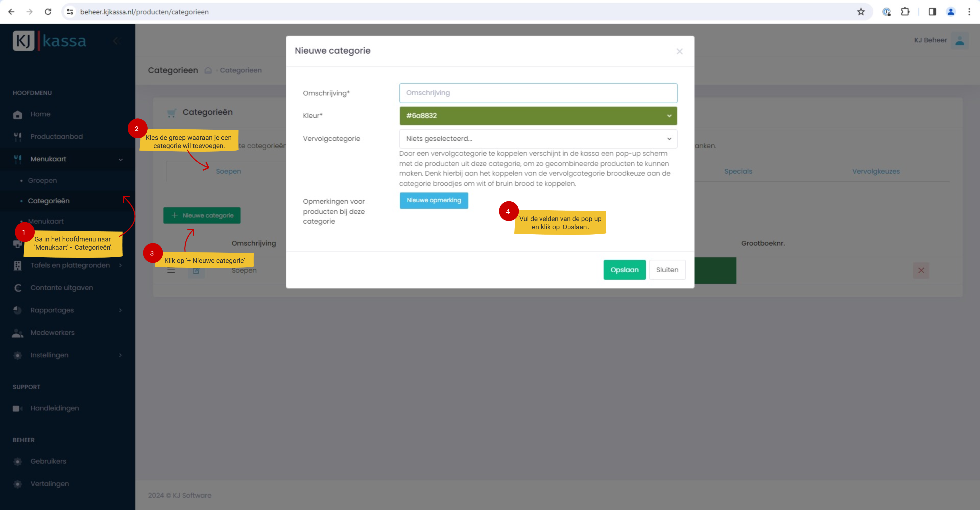Click the red delete X on Soepen row
This screenshot has height=510, width=980.
921,271
